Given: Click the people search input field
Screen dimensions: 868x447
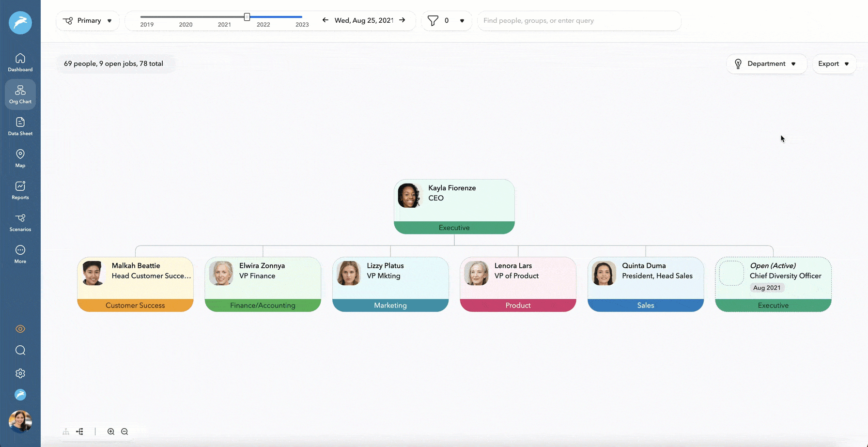Looking at the screenshot, I should [x=579, y=20].
